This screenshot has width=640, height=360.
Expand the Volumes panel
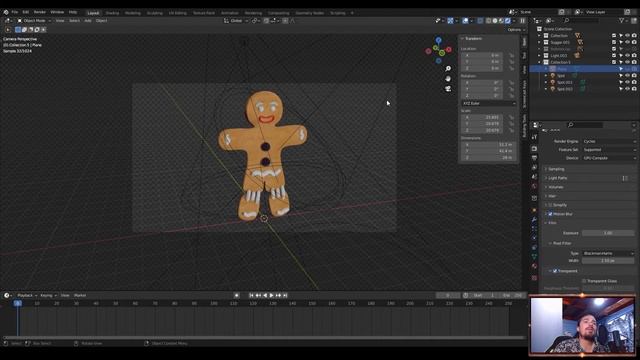(555, 187)
